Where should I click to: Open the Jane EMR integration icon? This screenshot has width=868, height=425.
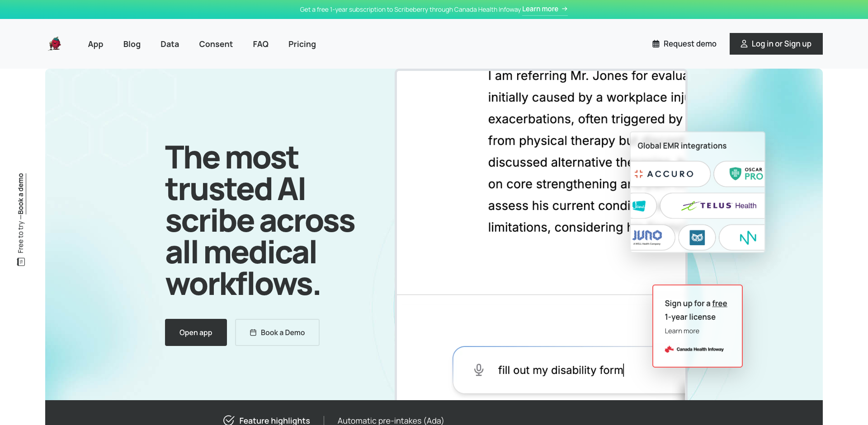point(642,205)
